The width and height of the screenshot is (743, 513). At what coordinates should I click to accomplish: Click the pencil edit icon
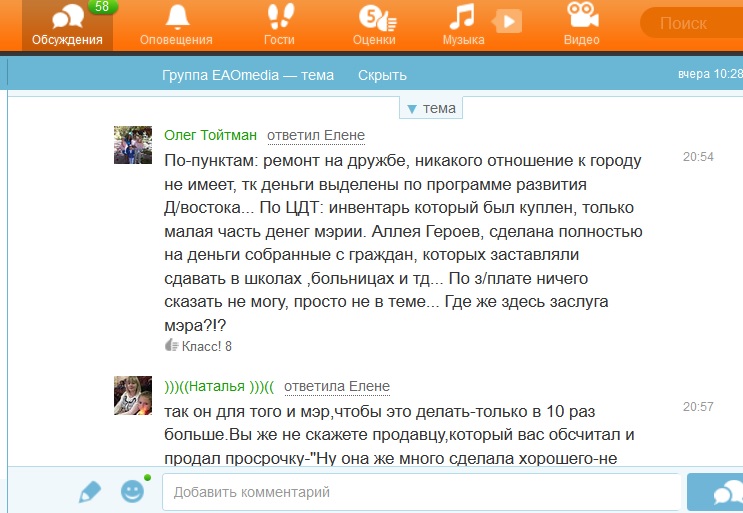[x=90, y=492]
